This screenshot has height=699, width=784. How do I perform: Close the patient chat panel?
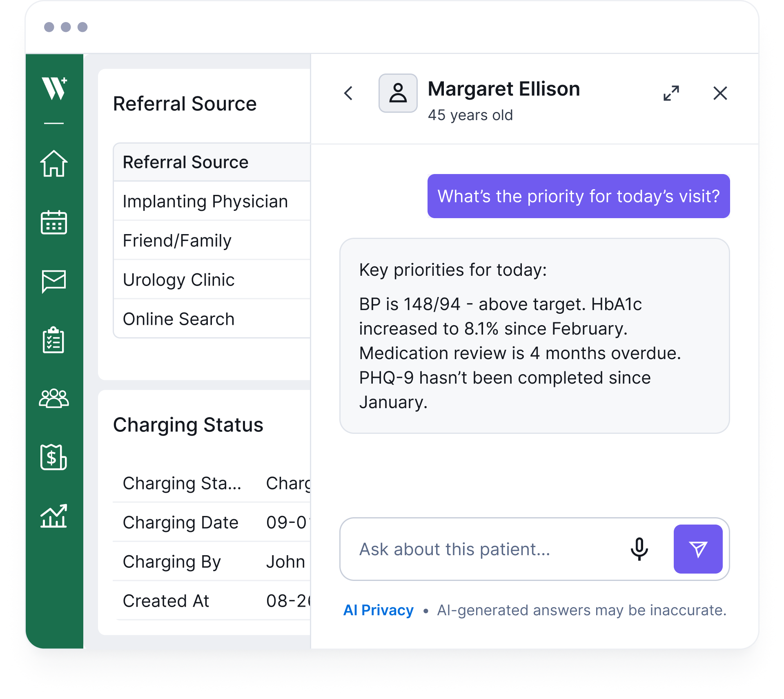[x=720, y=93]
